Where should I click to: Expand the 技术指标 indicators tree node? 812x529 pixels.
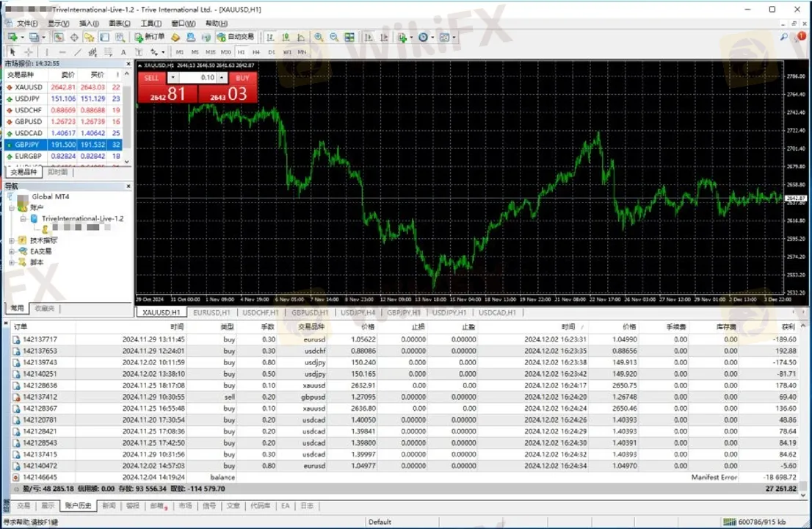12,240
